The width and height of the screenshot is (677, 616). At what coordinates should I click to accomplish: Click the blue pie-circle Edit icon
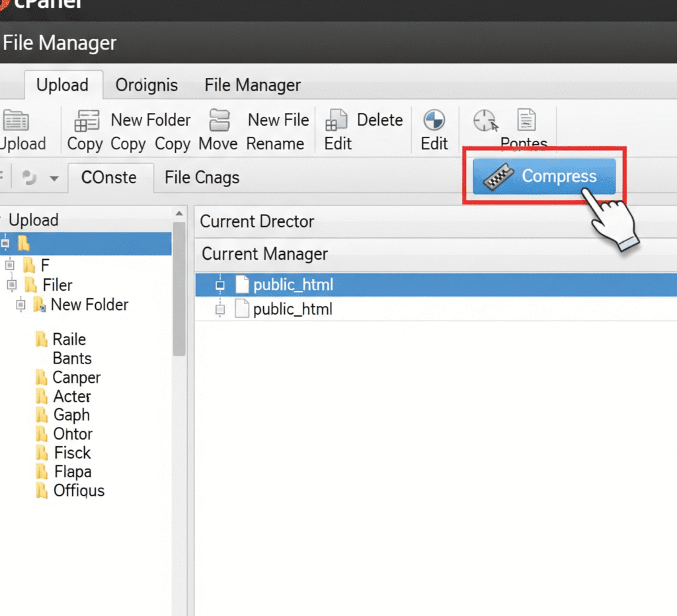coord(434,120)
